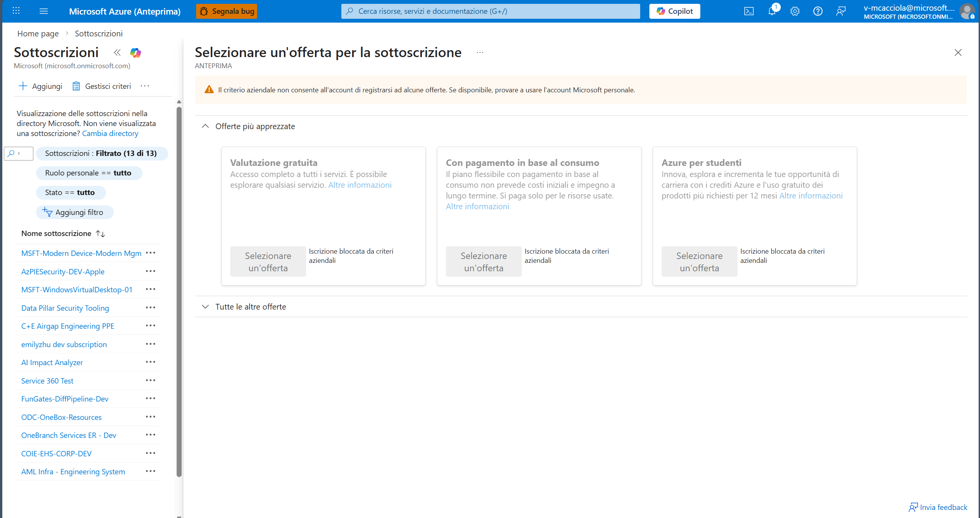The width and height of the screenshot is (980, 518).
Task: Open more options for emilyzhu dev subscription
Action: (x=151, y=344)
